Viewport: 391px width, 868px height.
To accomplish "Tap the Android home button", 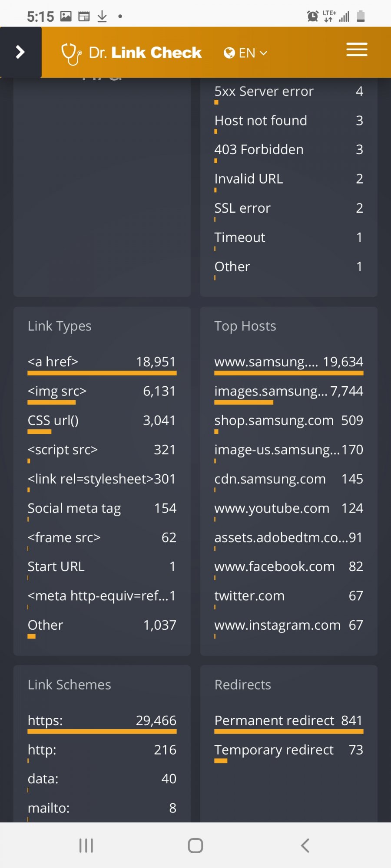I will click(195, 845).
